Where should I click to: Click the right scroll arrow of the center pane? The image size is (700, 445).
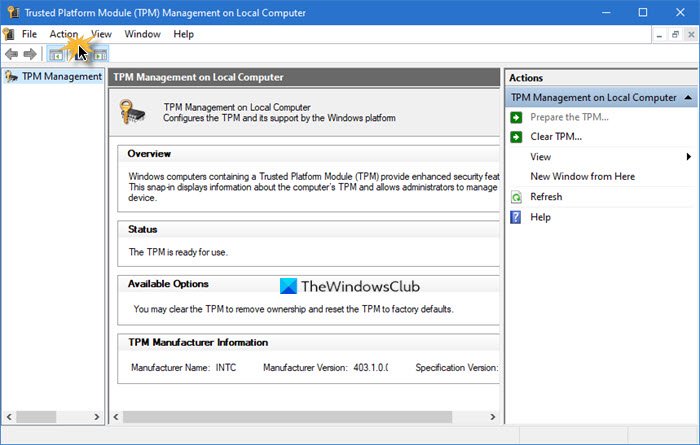coord(492,417)
